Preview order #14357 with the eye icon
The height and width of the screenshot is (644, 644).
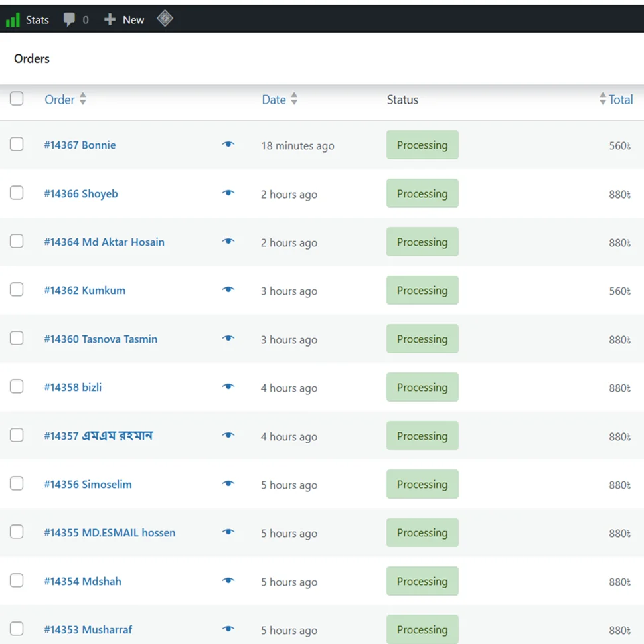228,435
